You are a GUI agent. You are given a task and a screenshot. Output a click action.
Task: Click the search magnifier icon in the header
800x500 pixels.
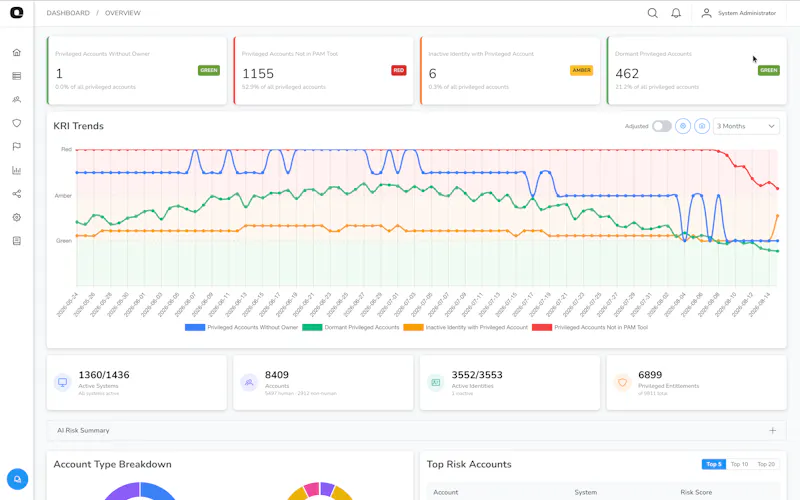pos(653,13)
